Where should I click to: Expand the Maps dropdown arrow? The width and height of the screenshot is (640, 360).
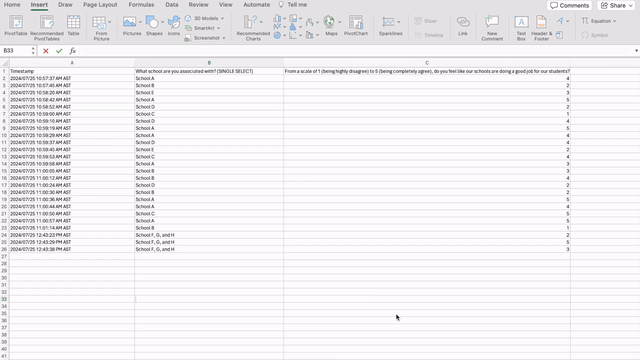[340, 22]
